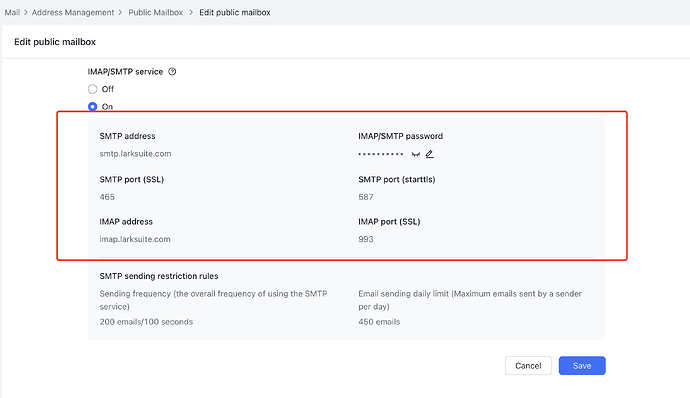690x398 pixels.
Task: Click IMAP address label
Action: (126, 221)
